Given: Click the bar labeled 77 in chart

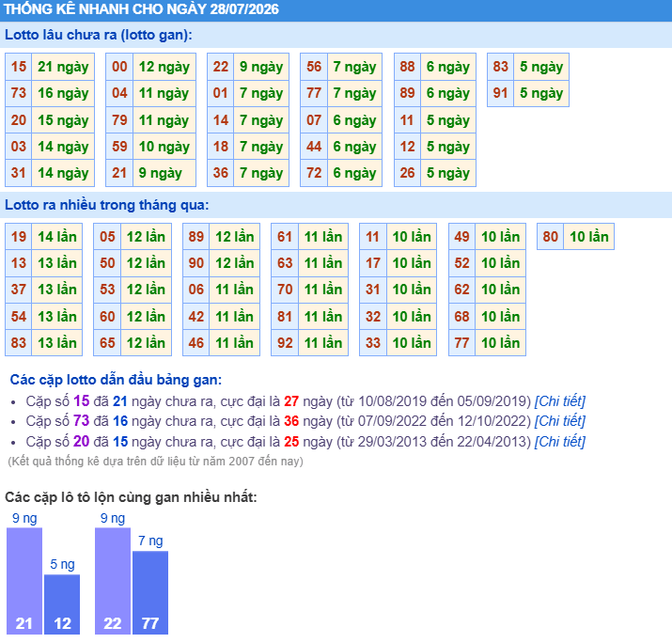Looking at the screenshot, I should [150, 592].
